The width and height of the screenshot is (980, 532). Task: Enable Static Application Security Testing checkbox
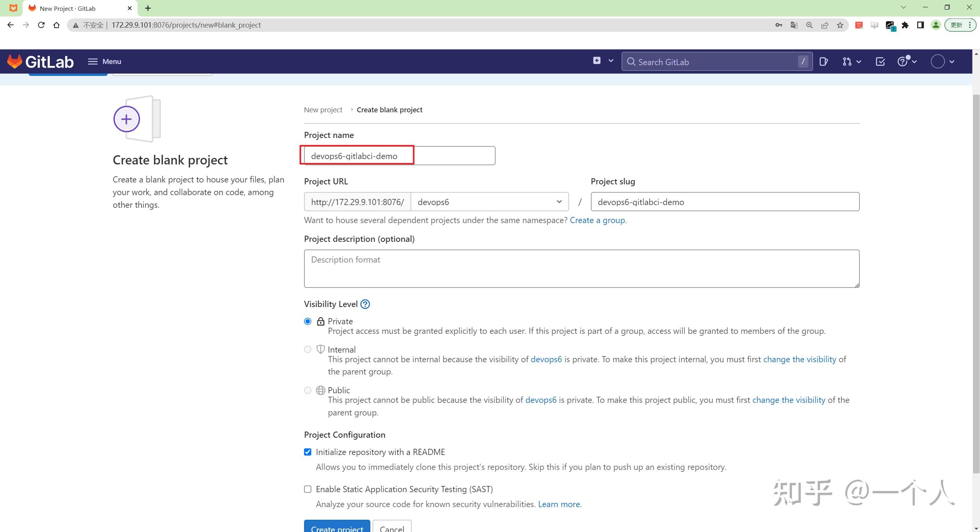(x=308, y=489)
